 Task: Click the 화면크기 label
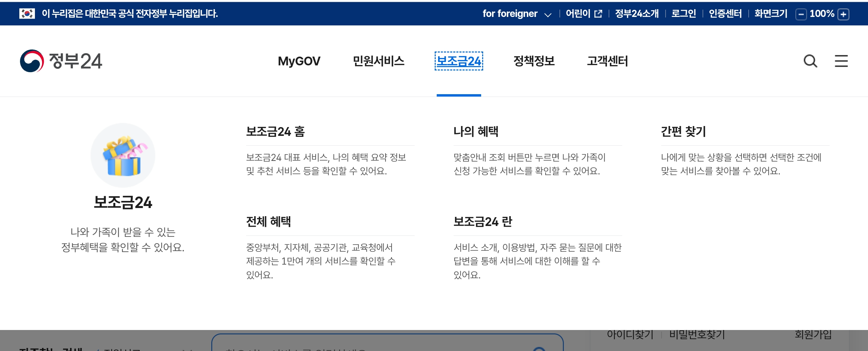click(x=771, y=14)
